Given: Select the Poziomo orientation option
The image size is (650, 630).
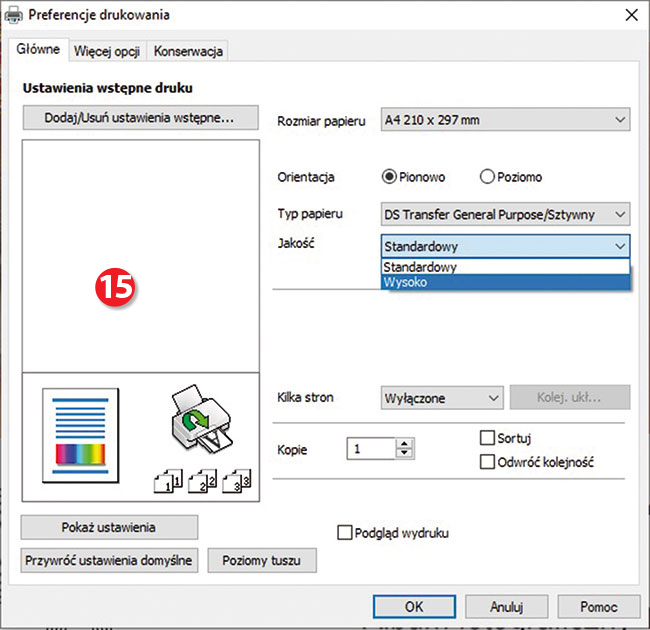Looking at the screenshot, I should (488, 177).
